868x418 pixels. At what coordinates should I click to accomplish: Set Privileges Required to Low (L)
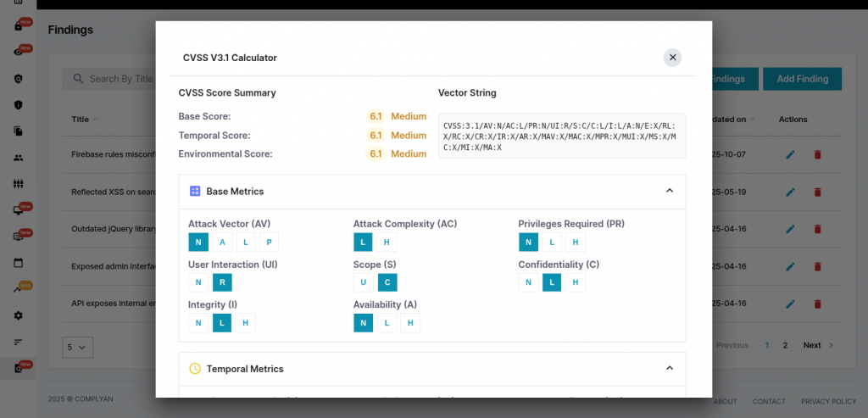tap(552, 242)
